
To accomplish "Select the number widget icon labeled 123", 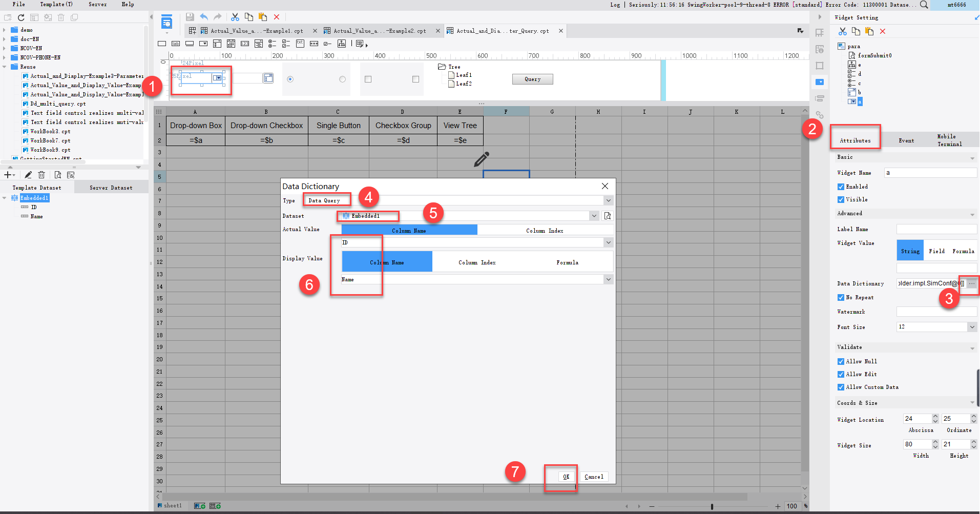I will [x=245, y=44].
